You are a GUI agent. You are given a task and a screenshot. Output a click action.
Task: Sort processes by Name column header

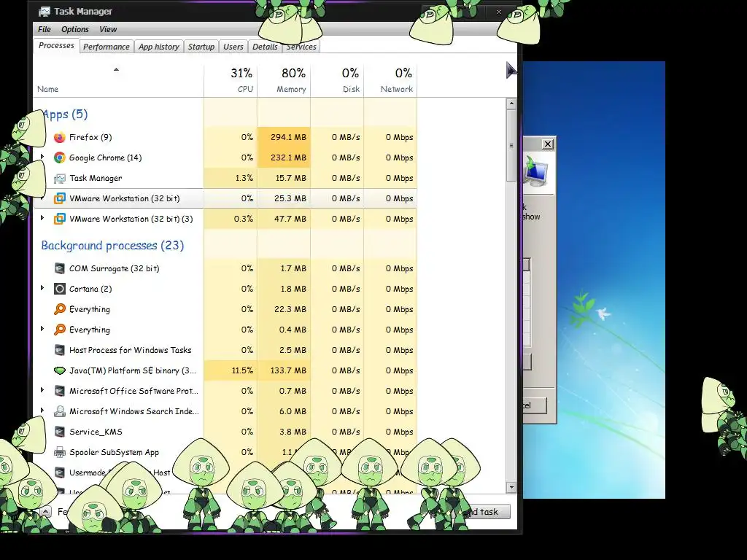click(x=119, y=80)
